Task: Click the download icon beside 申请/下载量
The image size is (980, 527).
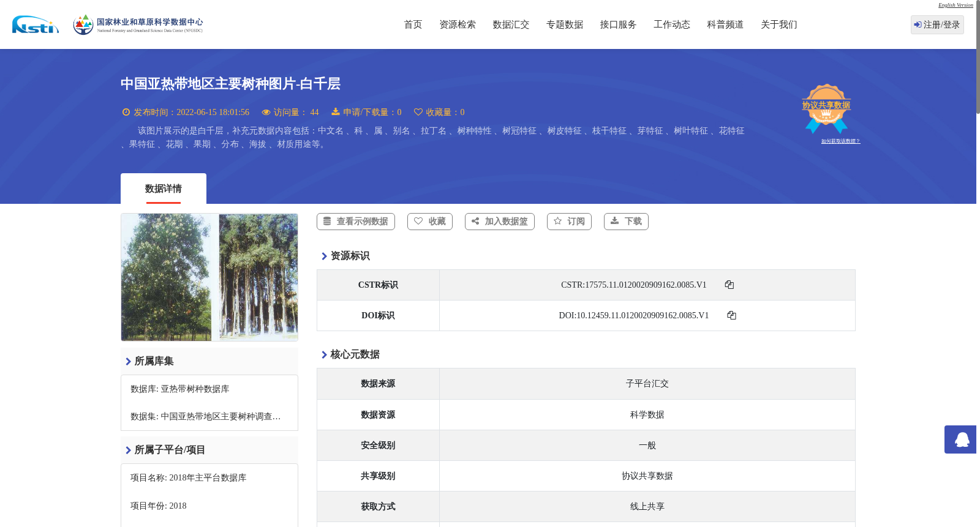Action: (336, 111)
